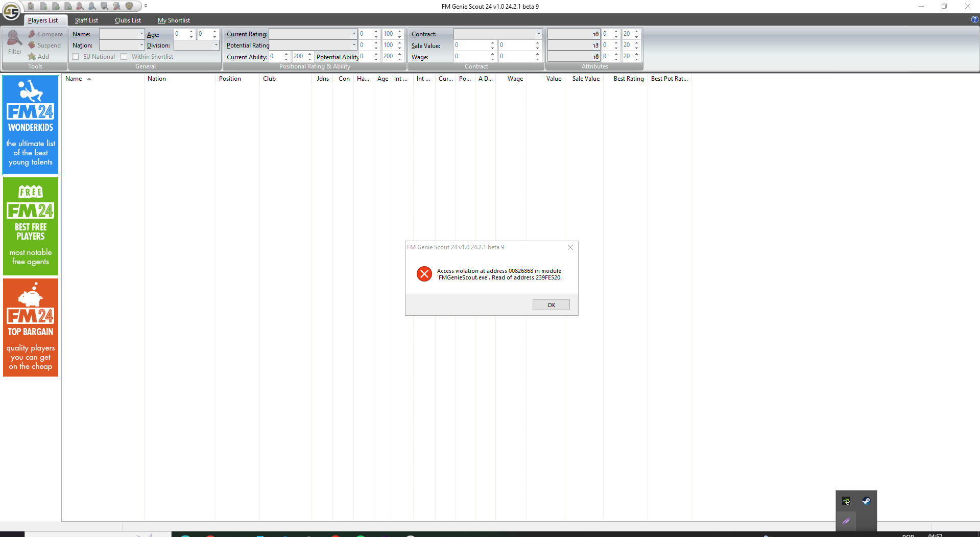Sort by the Best Rating column header
The image size is (980, 537).
[626, 79]
